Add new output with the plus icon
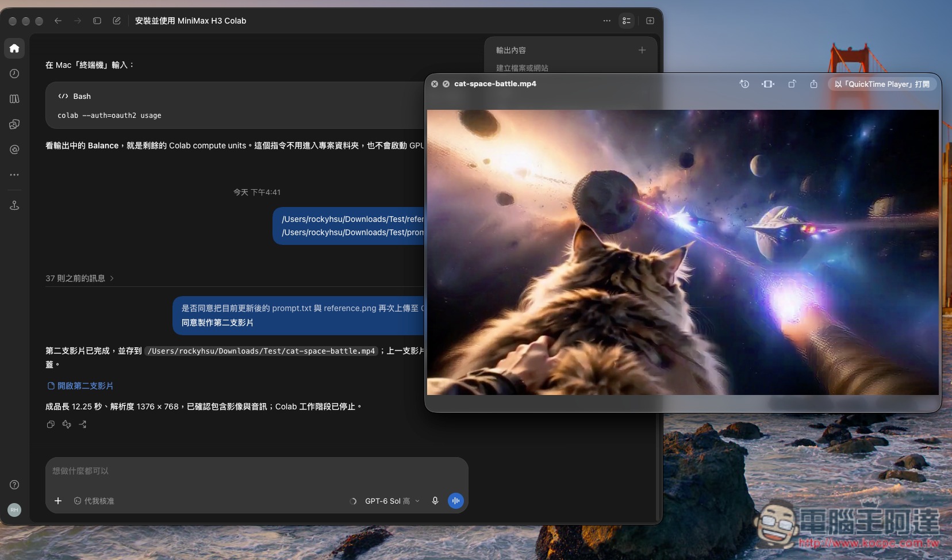The width and height of the screenshot is (952, 560). coord(642,50)
